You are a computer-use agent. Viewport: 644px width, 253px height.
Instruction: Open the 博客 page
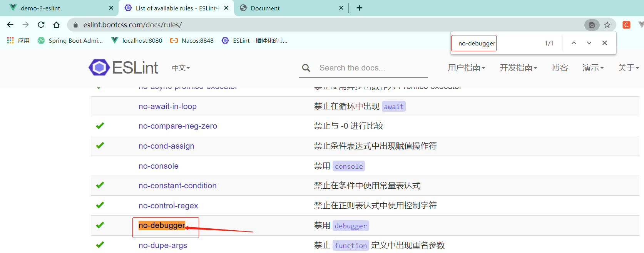[560, 68]
